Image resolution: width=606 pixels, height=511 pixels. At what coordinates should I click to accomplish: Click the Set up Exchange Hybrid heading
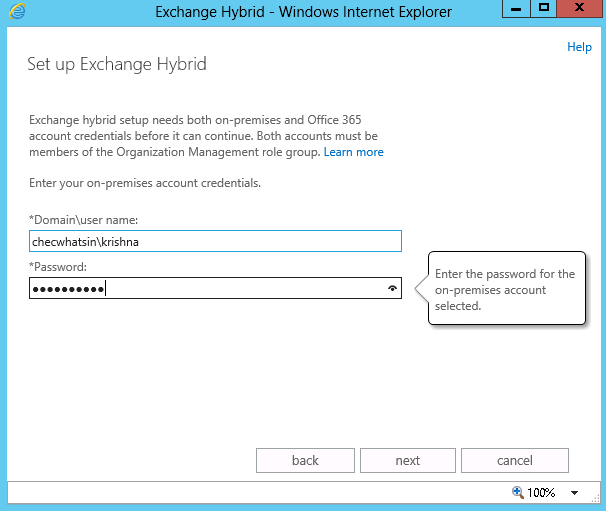pos(117,64)
